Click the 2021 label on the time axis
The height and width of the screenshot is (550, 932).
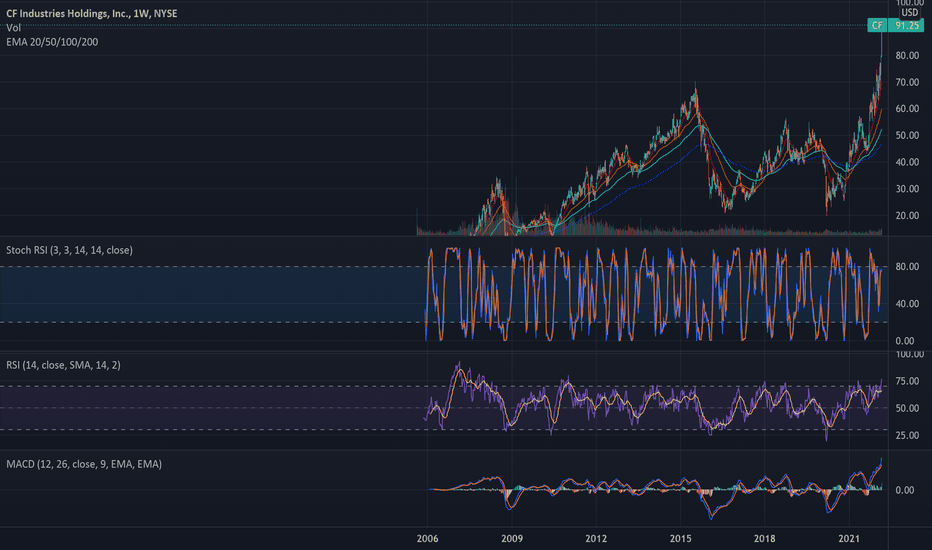click(849, 539)
